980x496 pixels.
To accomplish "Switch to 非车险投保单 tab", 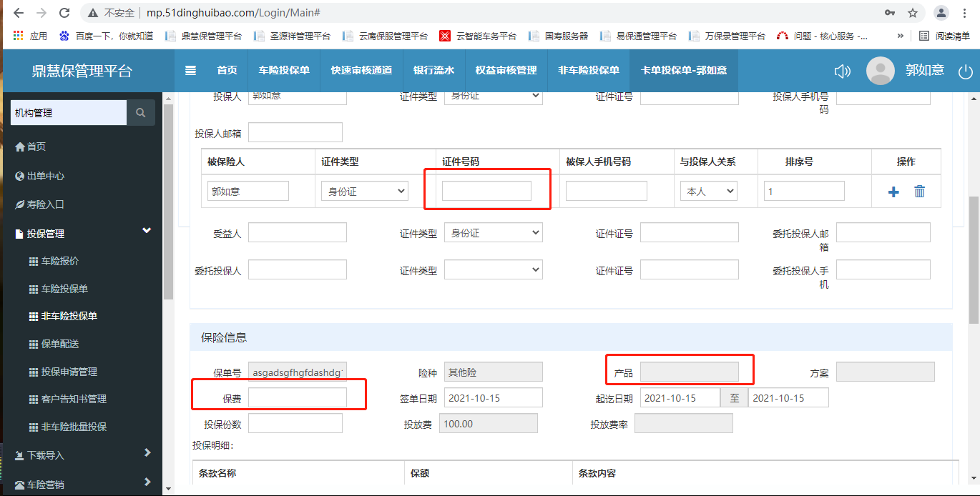I will [x=589, y=70].
